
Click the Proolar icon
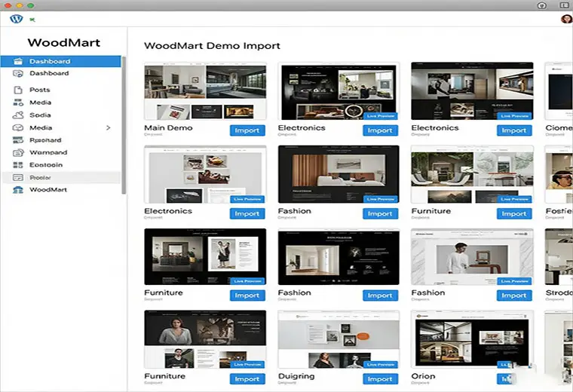pyautogui.click(x=18, y=178)
